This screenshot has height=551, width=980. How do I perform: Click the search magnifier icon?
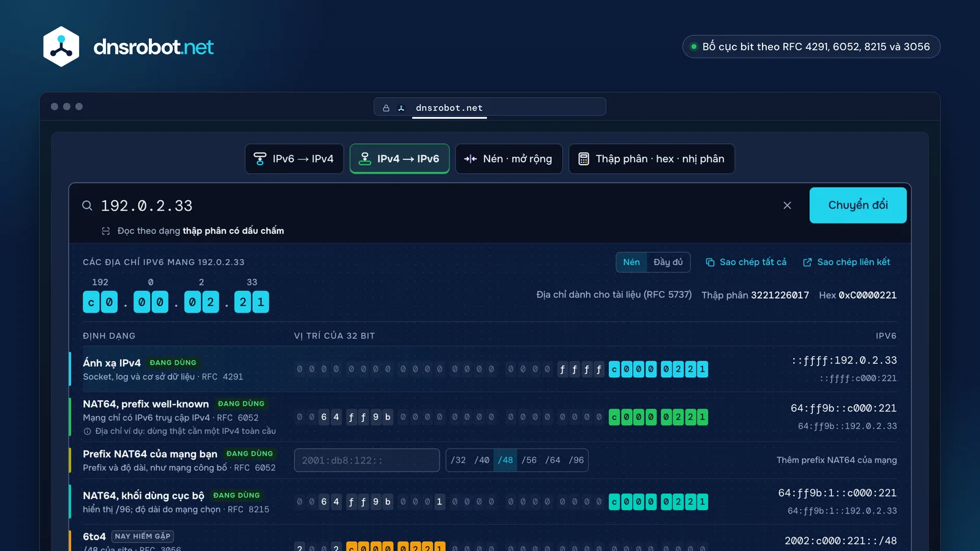click(x=88, y=206)
